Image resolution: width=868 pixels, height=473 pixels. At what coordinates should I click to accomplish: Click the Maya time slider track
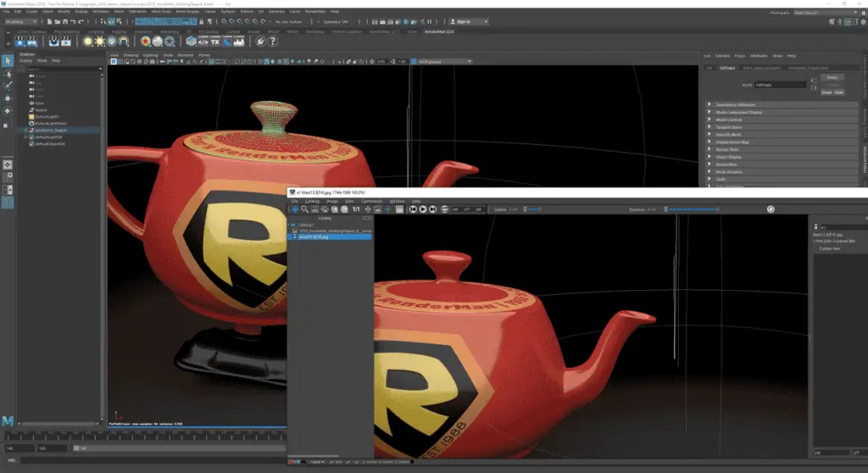pos(147,437)
